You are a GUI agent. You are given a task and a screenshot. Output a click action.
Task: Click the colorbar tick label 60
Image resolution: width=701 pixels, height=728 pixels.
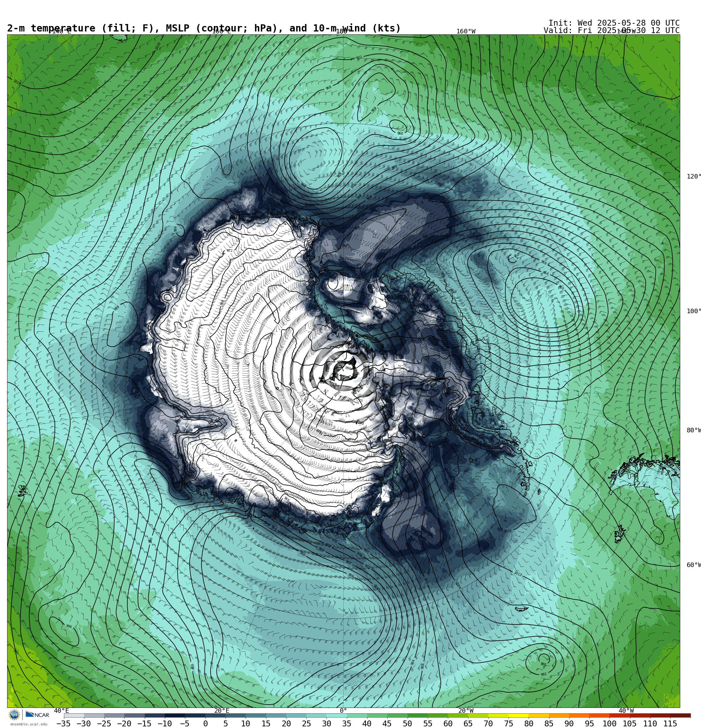click(448, 723)
